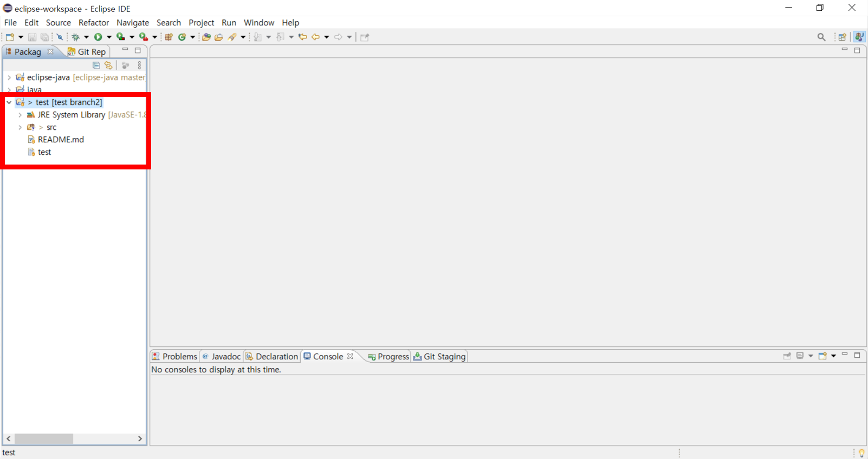This screenshot has height=459, width=868.
Task: Expand the eclipse-java project node
Action: click(x=9, y=77)
